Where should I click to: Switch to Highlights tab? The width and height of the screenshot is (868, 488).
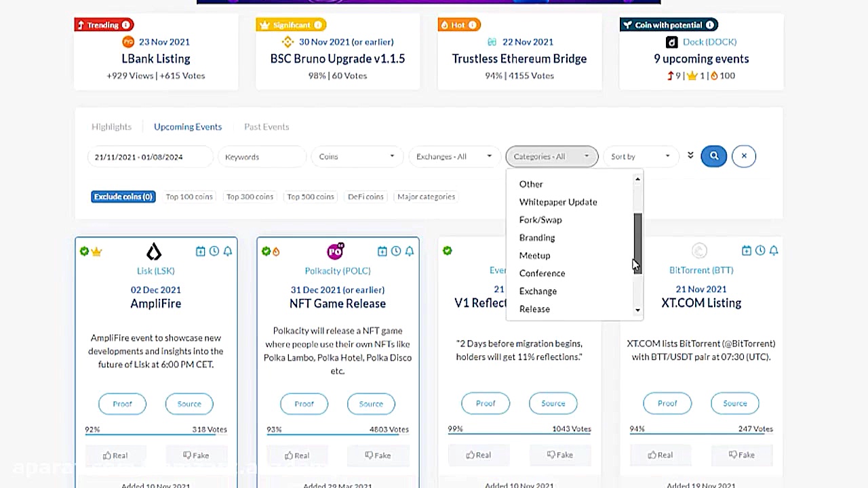(x=111, y=127)
